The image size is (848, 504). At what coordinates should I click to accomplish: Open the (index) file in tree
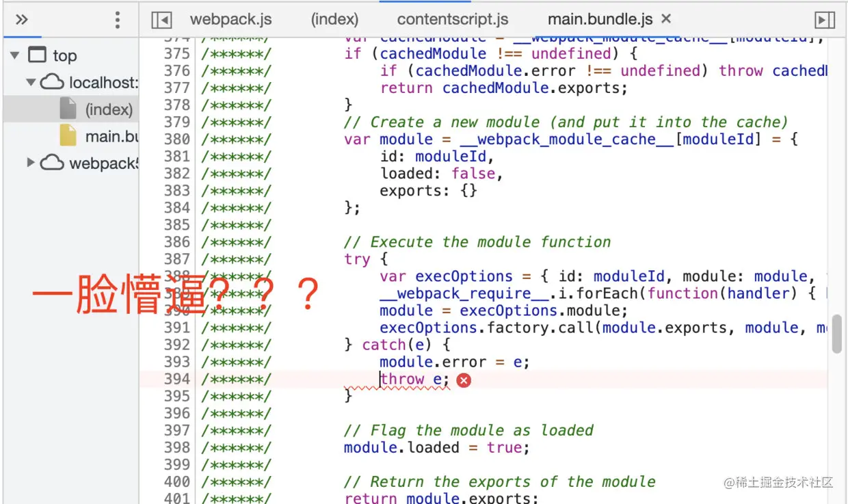(109, 109)
